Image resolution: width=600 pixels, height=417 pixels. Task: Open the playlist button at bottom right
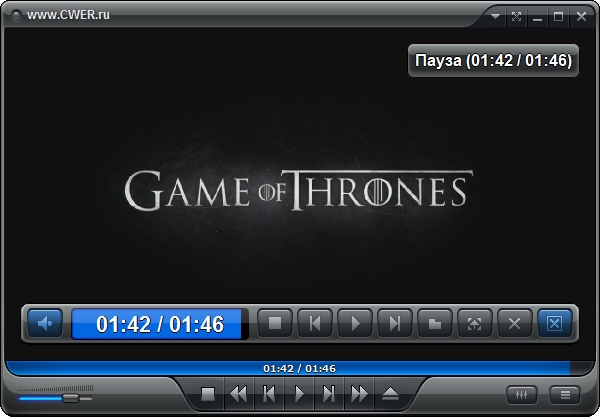click(566, 394)
